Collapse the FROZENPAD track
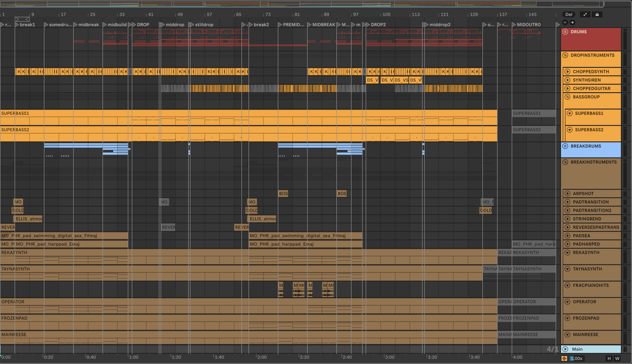The image size is (632, 364). pos(567,318)
